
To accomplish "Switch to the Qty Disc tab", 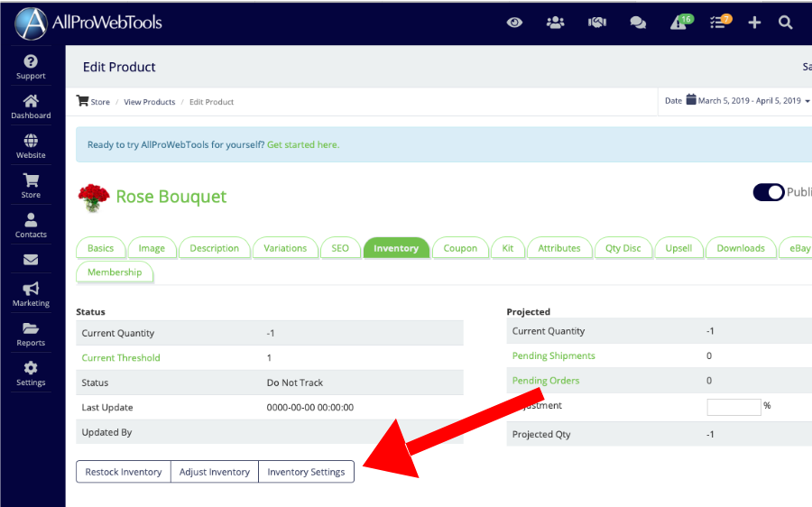I will [x=623, y=248].
